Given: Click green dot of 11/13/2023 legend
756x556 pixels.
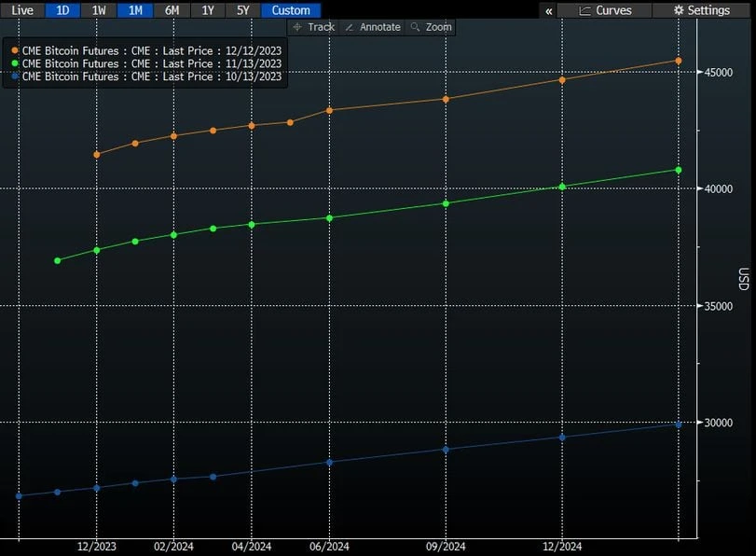Looking at the screenshot, I should (14, 63).
